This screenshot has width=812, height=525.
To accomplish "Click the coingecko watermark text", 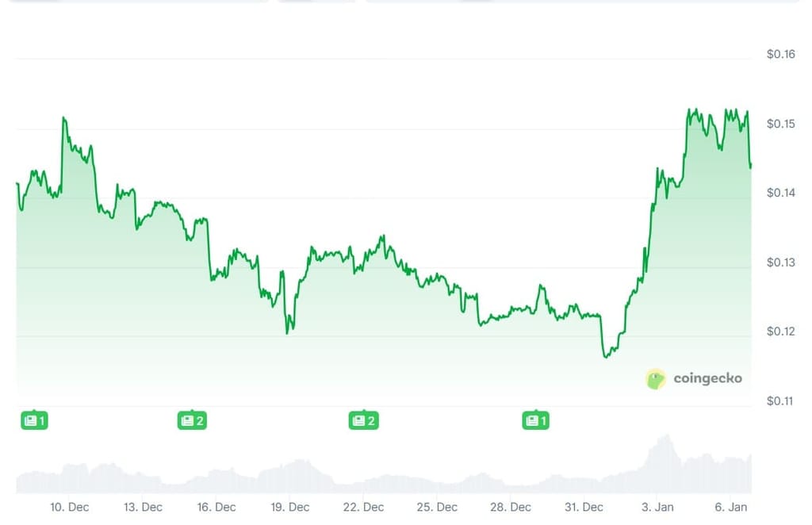I will point(707,378).
